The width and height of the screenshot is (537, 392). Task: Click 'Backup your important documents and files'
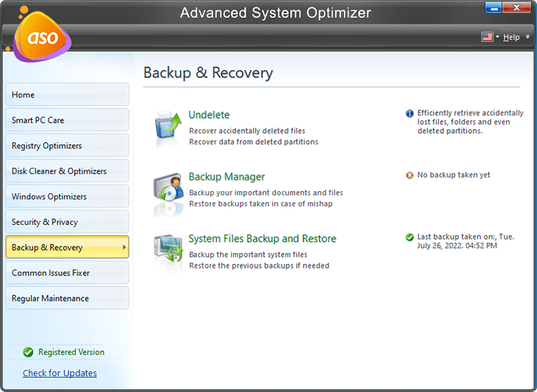(266, 193)
